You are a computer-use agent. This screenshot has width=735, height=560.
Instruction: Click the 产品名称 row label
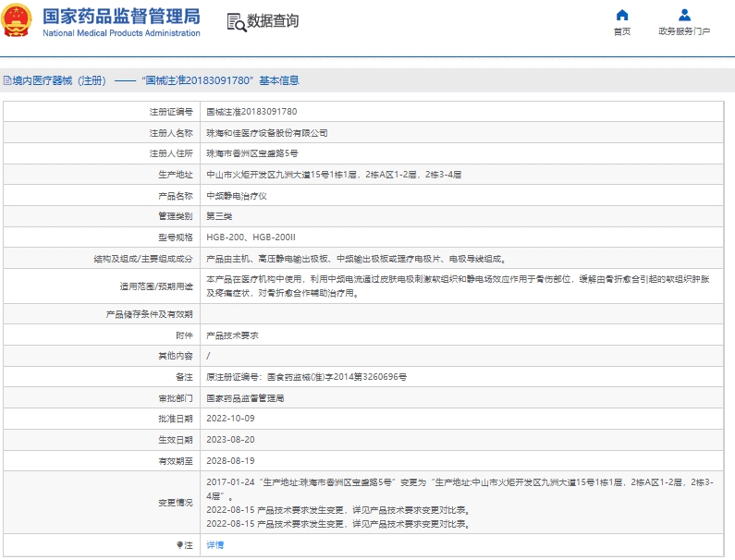[x=176, y=196]
